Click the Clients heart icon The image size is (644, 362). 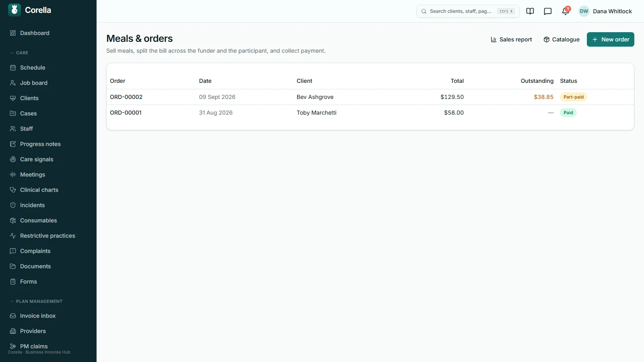[x=13, y=98]
